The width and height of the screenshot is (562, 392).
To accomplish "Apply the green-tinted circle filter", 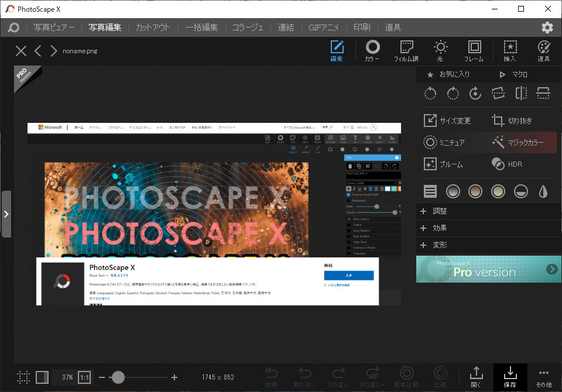I will pyautogui.click(x=498, y=191).
